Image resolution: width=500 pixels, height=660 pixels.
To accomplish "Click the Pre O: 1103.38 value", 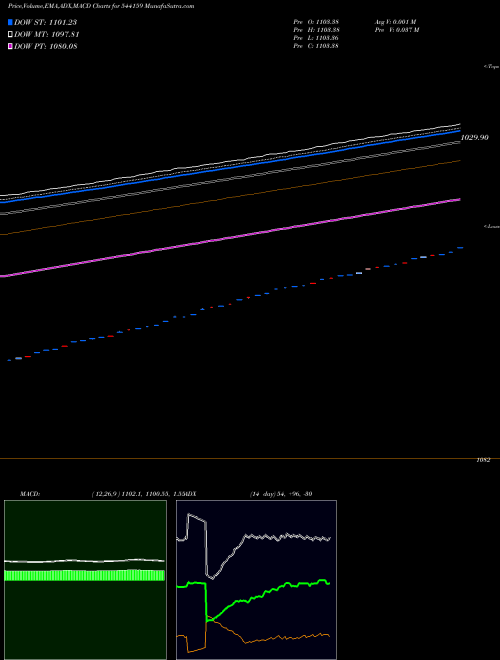I will pos(316,22).
